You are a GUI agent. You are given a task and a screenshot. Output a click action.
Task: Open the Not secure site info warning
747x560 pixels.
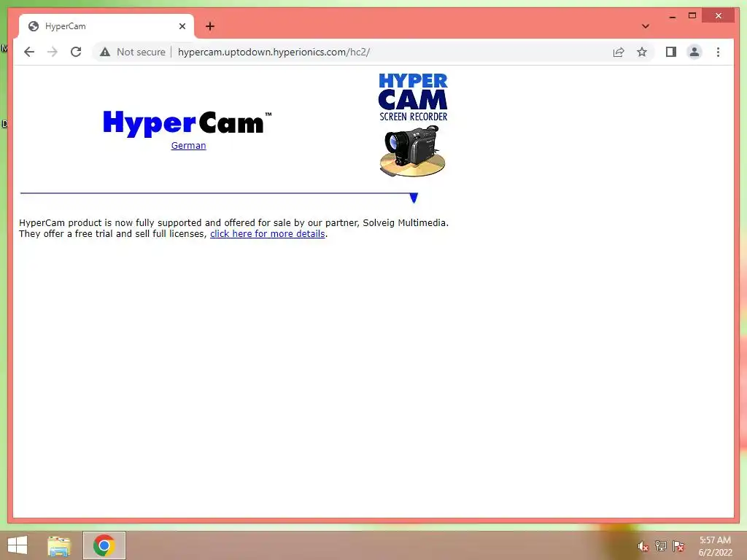[133, 52]
